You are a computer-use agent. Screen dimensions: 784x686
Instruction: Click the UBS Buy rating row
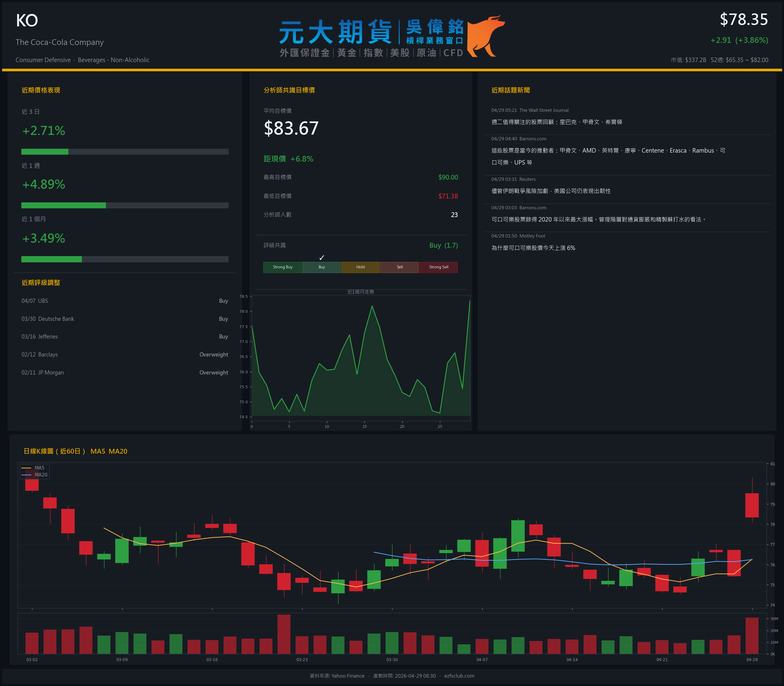click(x=125, y=301)
